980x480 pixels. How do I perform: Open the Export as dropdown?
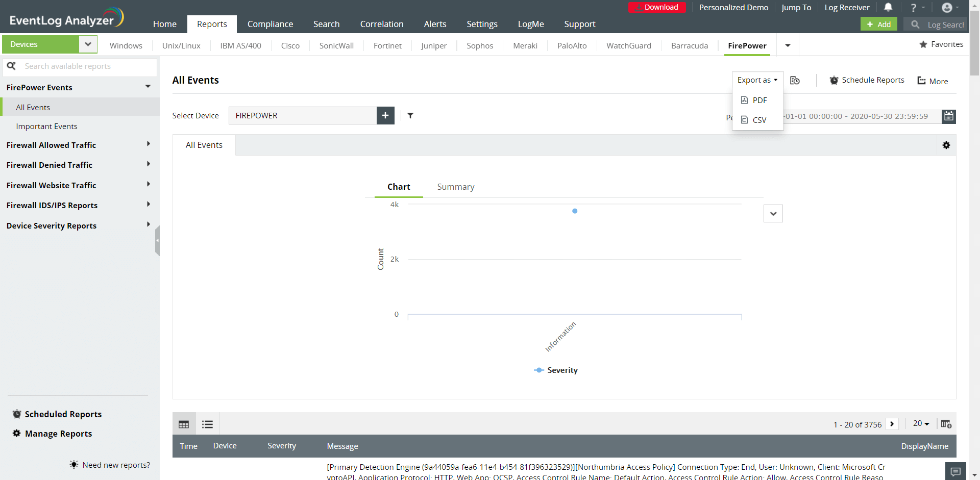point(757,80)
